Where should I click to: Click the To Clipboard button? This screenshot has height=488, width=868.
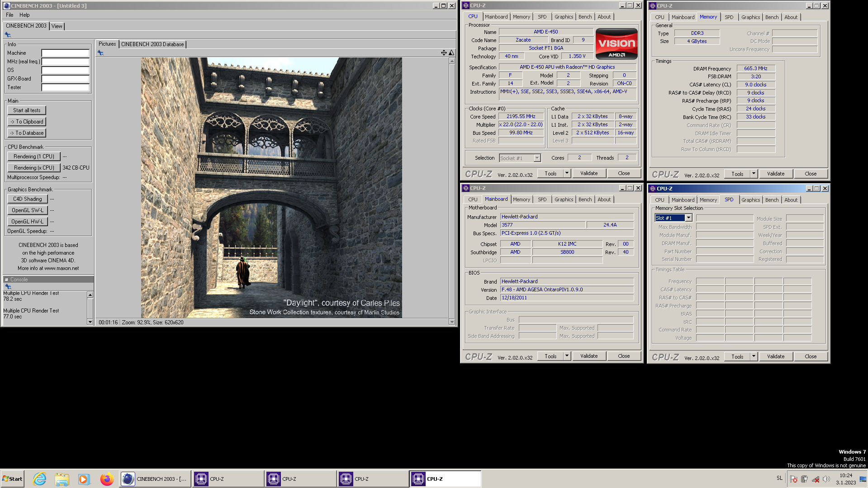click(27, 122)
